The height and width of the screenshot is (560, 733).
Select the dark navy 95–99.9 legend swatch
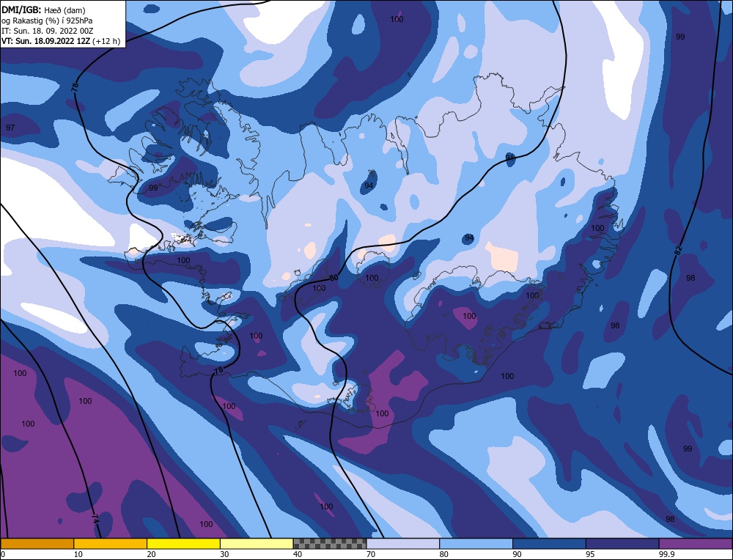[x=622, y=543]
